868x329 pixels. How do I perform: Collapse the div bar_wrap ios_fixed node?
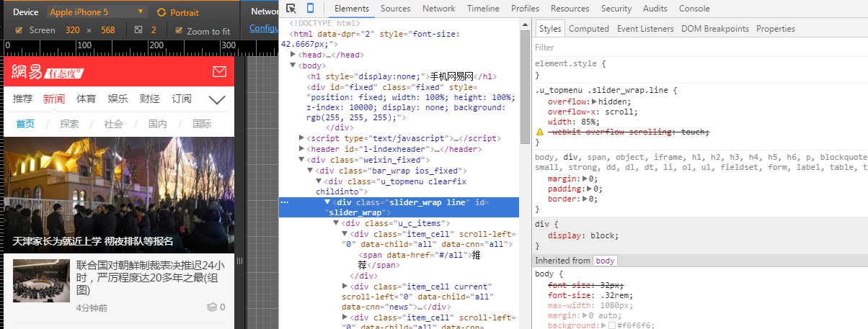pos(311,171)
